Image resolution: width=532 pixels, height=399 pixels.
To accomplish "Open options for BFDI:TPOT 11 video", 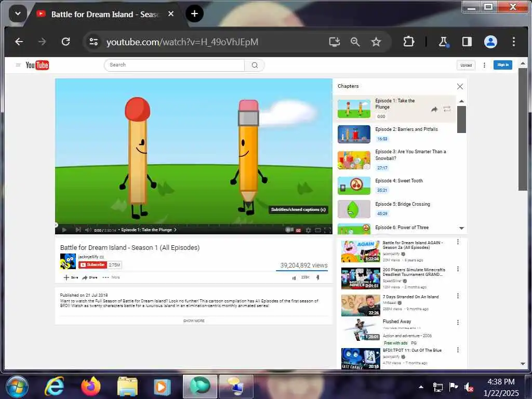I will pos(458,350).
